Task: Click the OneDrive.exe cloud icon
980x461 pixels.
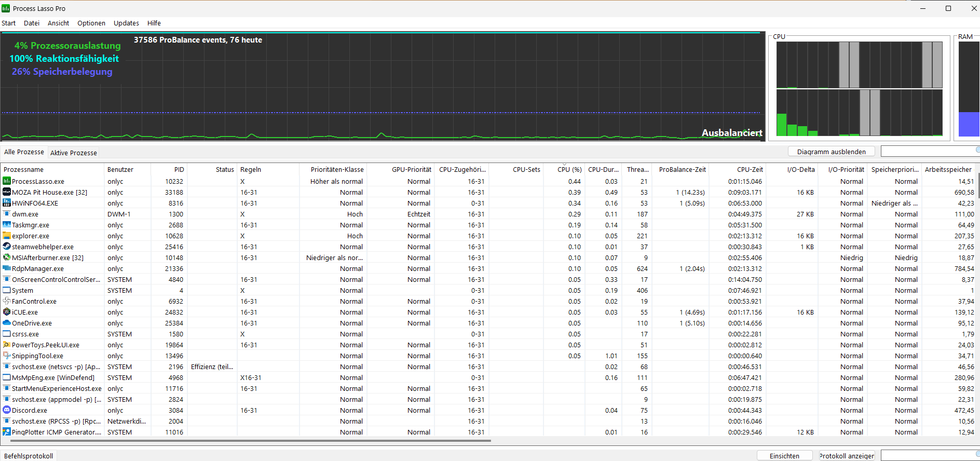Action: (x=7, y=323)
